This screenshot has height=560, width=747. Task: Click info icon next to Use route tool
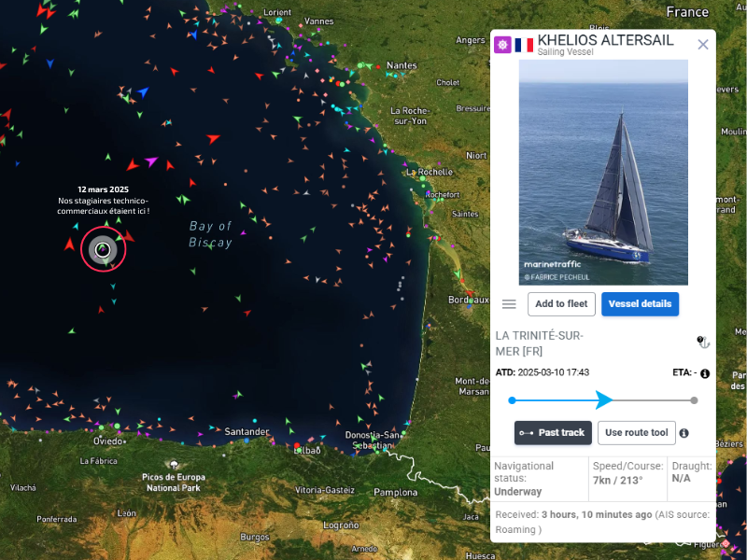(x=684, y=433)
